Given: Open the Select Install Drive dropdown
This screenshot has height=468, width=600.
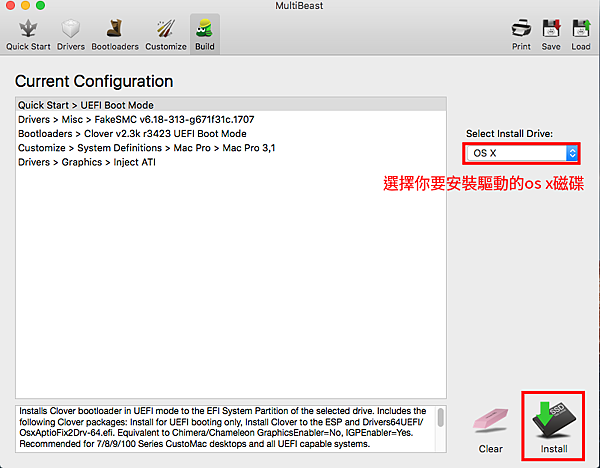Looking at the screenshot, I should (522, 153).
